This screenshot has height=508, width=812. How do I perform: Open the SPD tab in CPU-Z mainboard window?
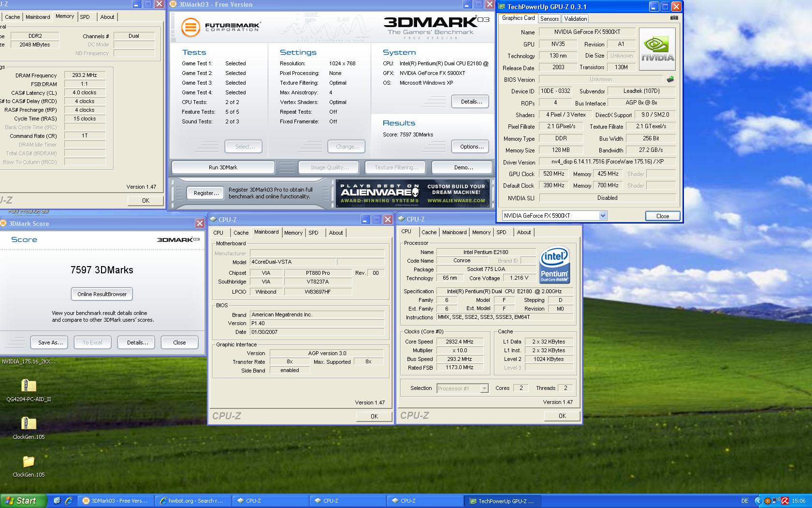pyautogui.click(x=313, y=233)
